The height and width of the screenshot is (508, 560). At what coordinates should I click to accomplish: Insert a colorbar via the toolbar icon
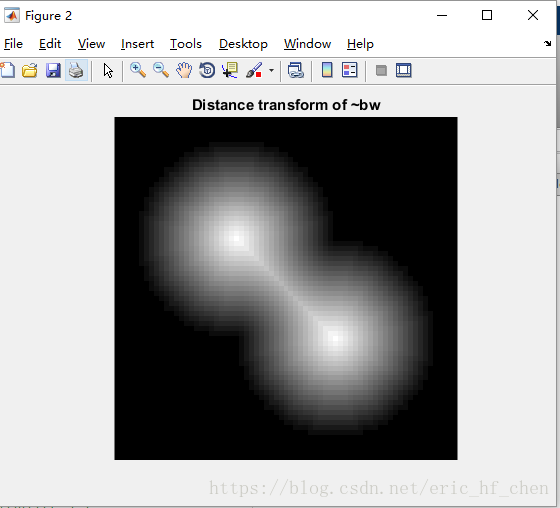coord(327,70)
